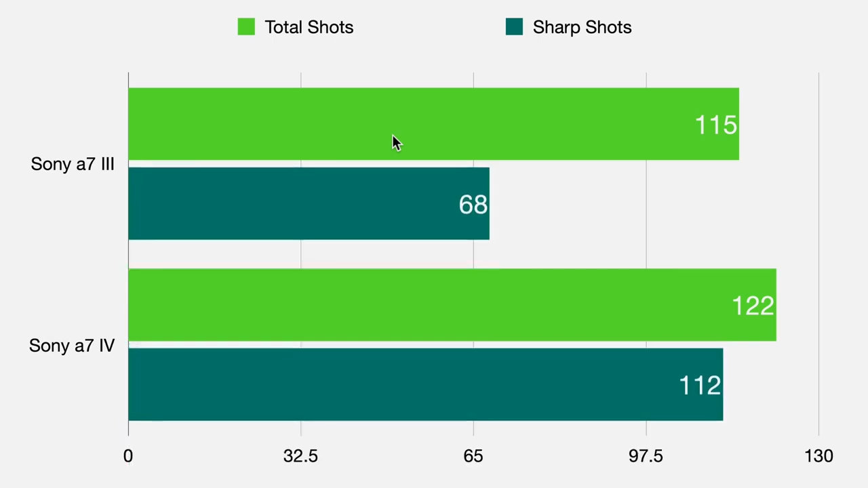This screenshot has height=488, width=868.
Task: Click the 97.5 axis label
Action: coord(646,456)
